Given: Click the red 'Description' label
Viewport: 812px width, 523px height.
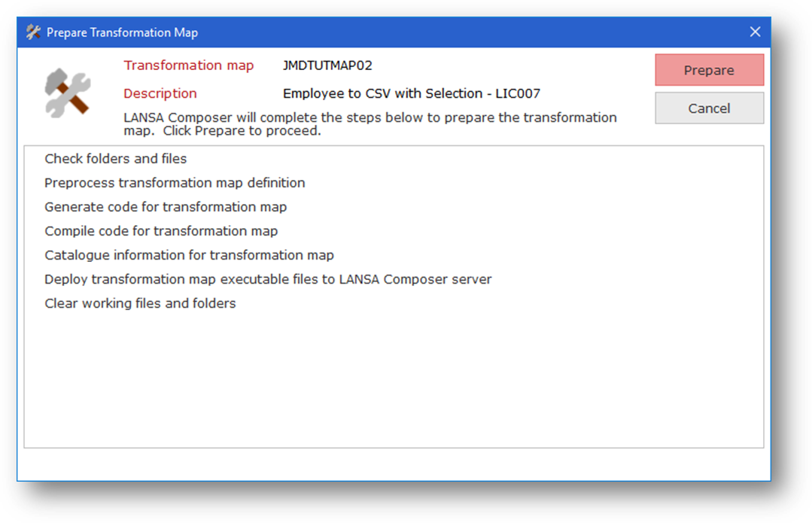Looking at the screenshot, I should click(160, 93).
